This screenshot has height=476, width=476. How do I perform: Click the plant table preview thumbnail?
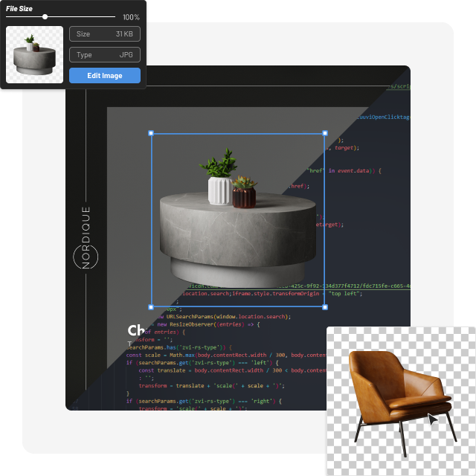point(34,54)
